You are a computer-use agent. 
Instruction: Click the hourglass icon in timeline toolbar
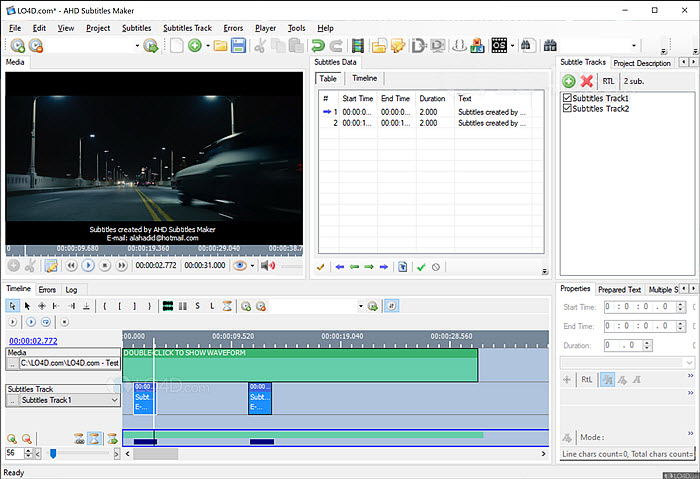pyautogui.click(x=227, y=306)
